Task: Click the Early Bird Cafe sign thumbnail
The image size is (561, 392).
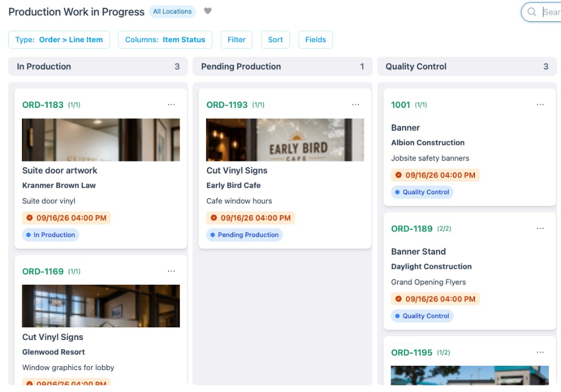Action: (285, 140)
